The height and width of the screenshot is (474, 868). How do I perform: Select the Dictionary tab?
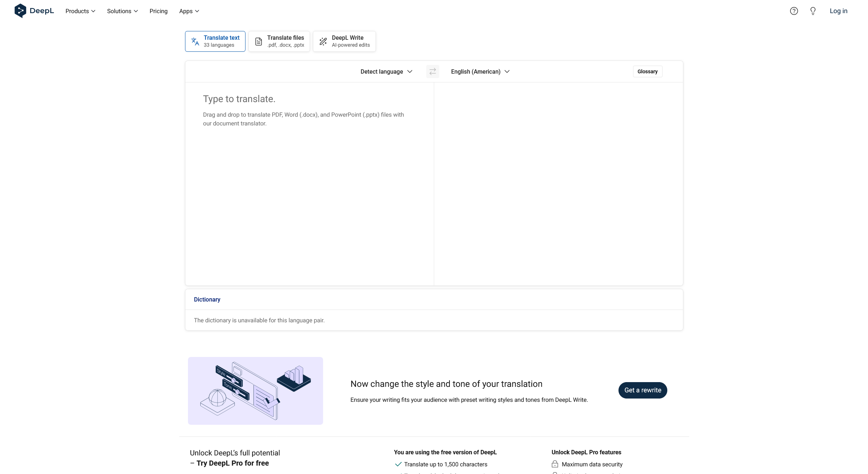pos(207,299)
